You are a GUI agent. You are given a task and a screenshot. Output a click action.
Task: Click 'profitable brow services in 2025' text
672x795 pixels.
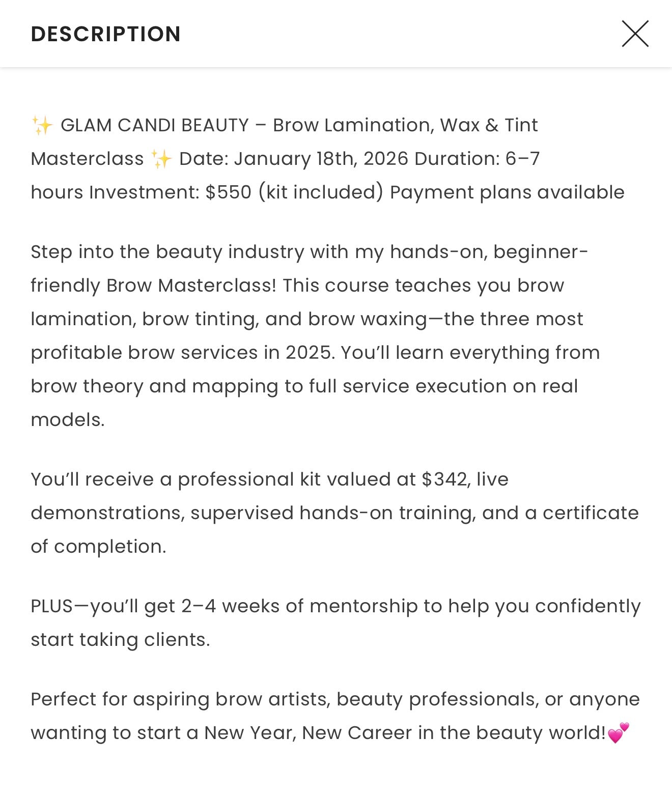[x=182, y=353]
